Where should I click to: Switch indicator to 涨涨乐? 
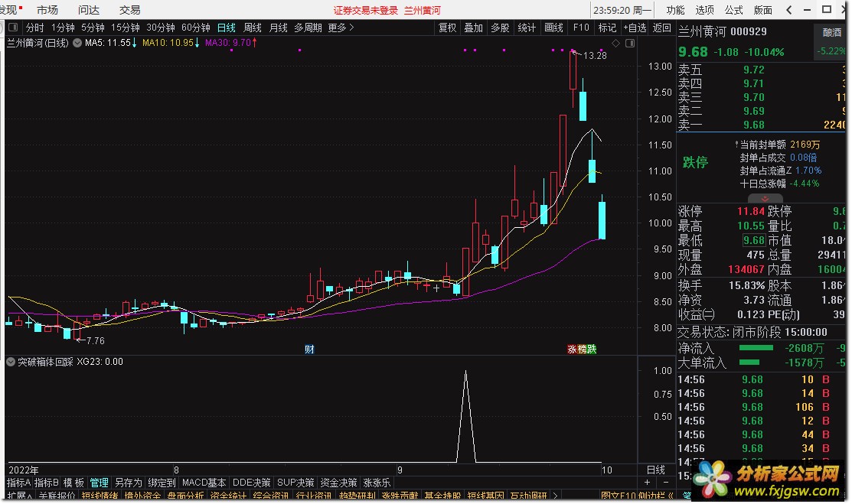377,483
